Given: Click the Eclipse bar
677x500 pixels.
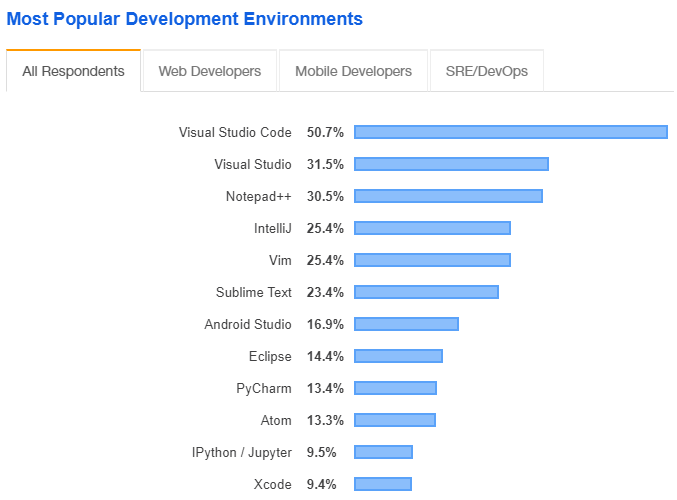Looking at the screenshot, I should (398, 356).
